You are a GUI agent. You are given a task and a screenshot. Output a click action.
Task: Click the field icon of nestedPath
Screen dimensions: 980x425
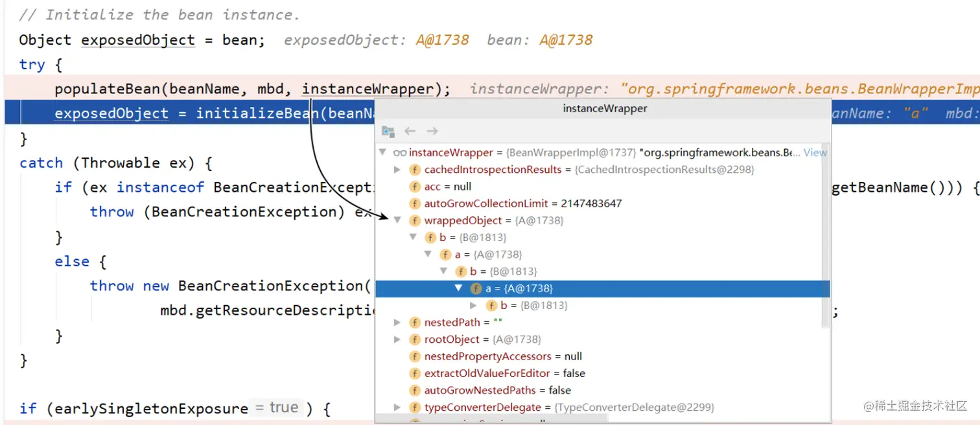(x=415, y=323)
